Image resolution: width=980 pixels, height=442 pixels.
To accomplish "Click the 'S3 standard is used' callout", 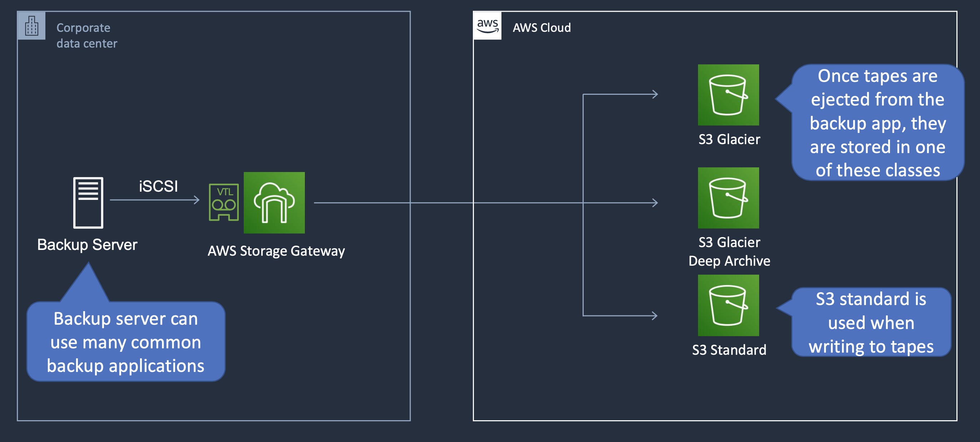I will [871, 323].
